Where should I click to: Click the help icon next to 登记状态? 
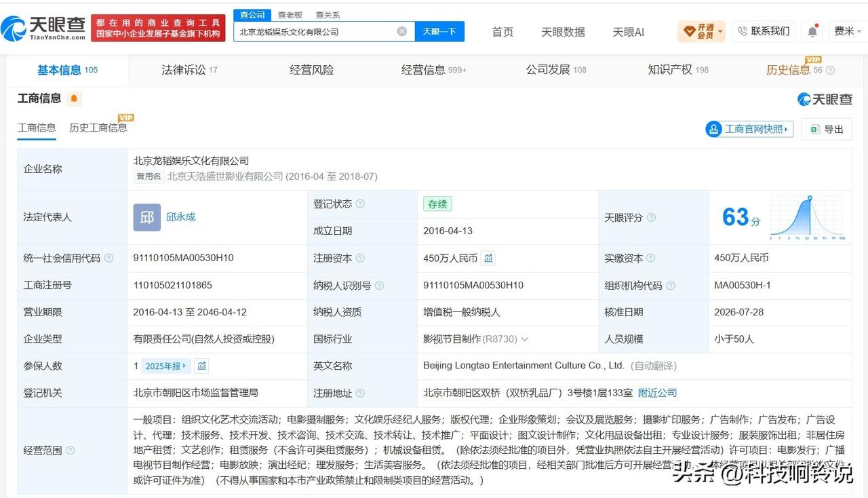point(360,204)
